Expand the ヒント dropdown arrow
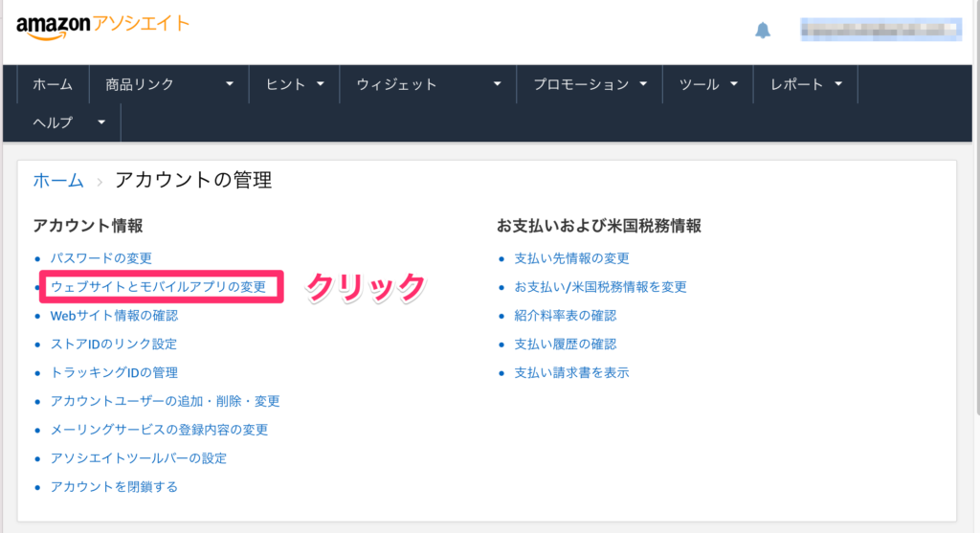Image resolution: width=980 pixels, height=533 pixels. (x=320, y=84)
